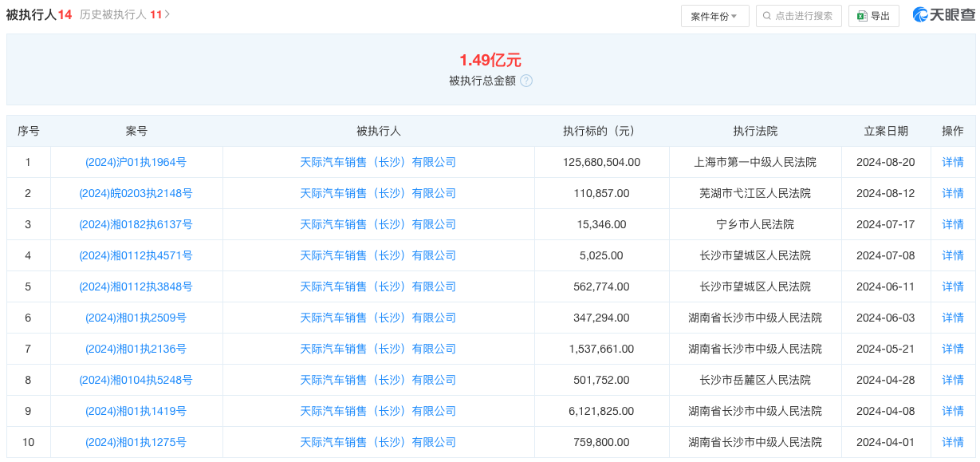Open case (2024)湘0104执5248号
This screenshot has height=462, width=980.
(x=136, y=380)
